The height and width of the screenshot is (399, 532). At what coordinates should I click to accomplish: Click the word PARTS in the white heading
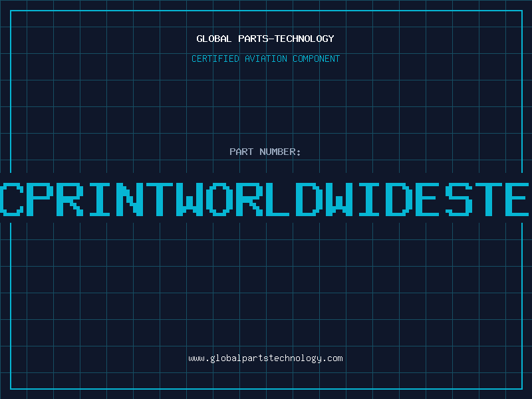tap(253, 39)
